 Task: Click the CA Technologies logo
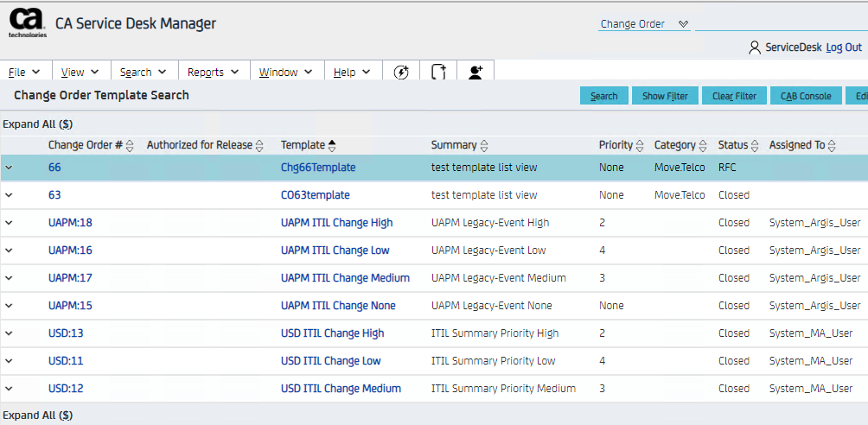click(x=27, y=24)
